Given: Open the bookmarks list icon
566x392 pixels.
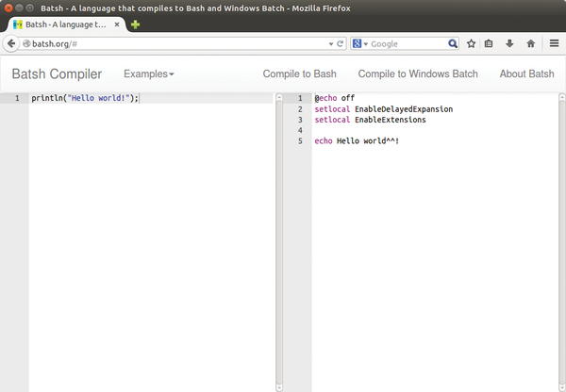Looking at the screenshot, I should [489, 43].
